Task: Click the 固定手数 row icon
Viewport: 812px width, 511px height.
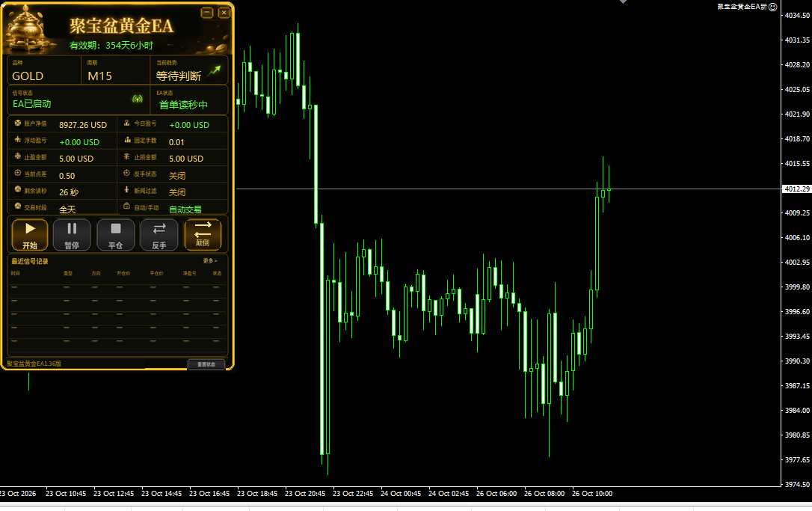Action: tap(127, 140)
